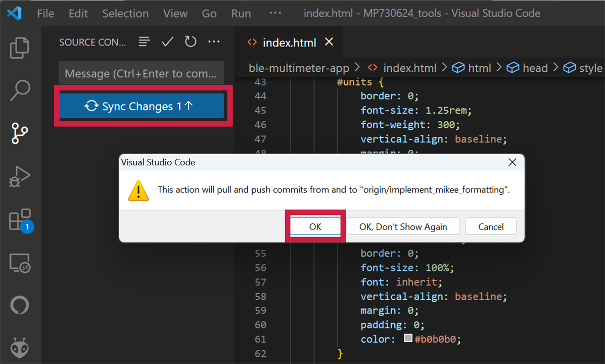Click the html breadcrumb symbol

[472, 68]
